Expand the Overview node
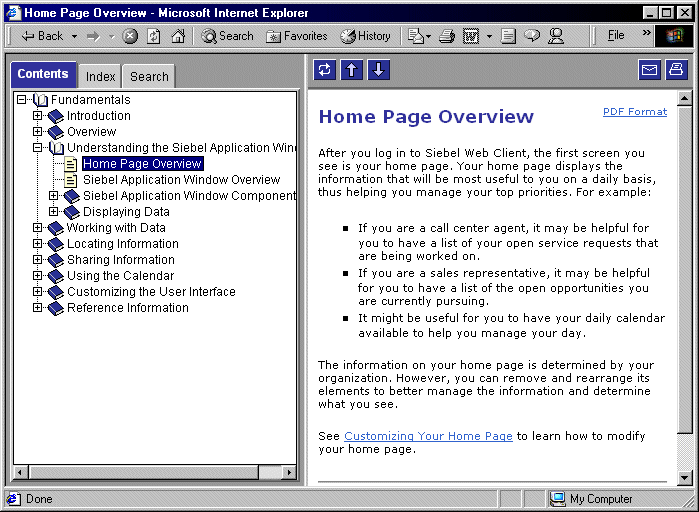 [x=37, y=131]
